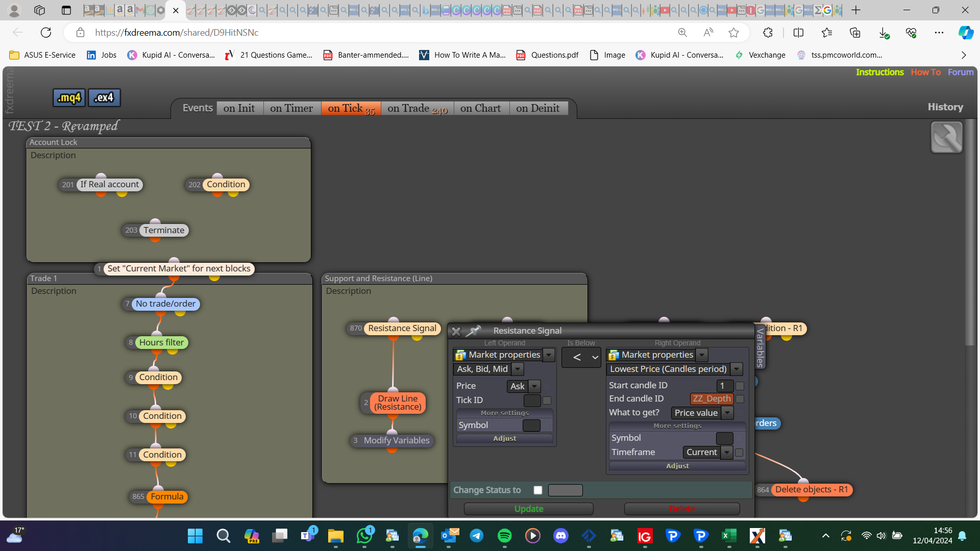The image size is (980, 551).
Task: Toggle the Timeframe checkbox
Action: (x=739, y=453)
